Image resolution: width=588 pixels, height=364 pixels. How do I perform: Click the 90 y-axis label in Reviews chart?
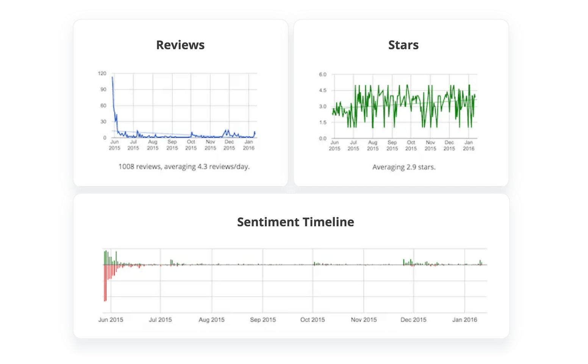tap(103, 89)
